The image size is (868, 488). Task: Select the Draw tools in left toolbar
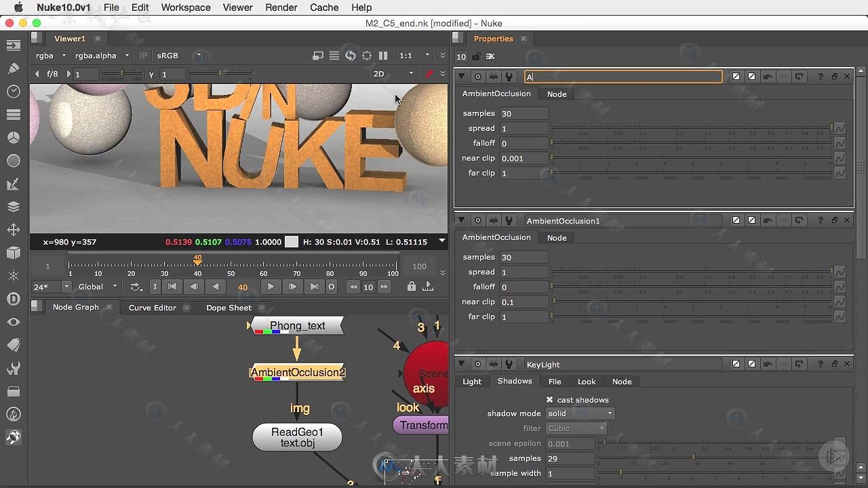coord(13,68)
